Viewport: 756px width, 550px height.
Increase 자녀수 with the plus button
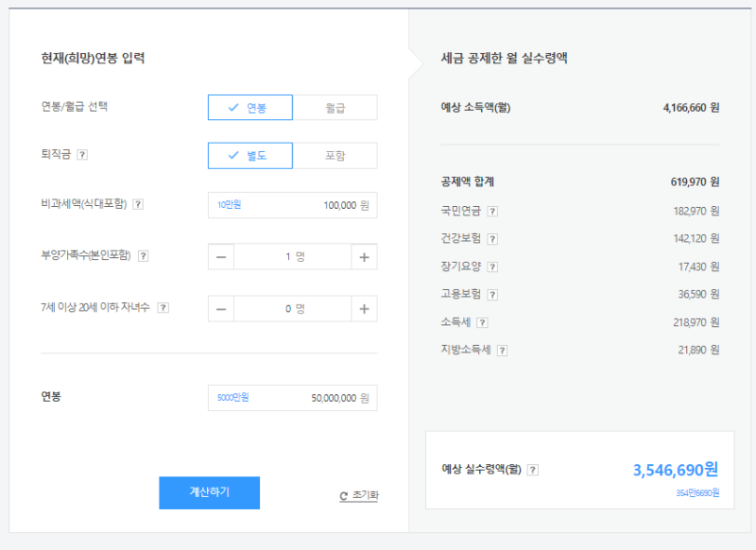point(364,308)
